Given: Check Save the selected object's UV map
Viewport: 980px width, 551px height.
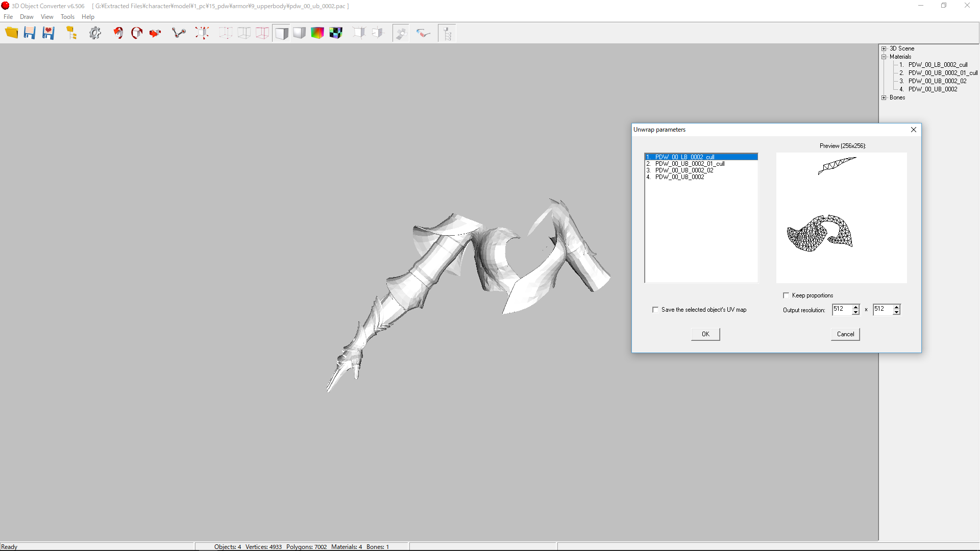Looking at the screenshot, I should [x=655, y=310].
